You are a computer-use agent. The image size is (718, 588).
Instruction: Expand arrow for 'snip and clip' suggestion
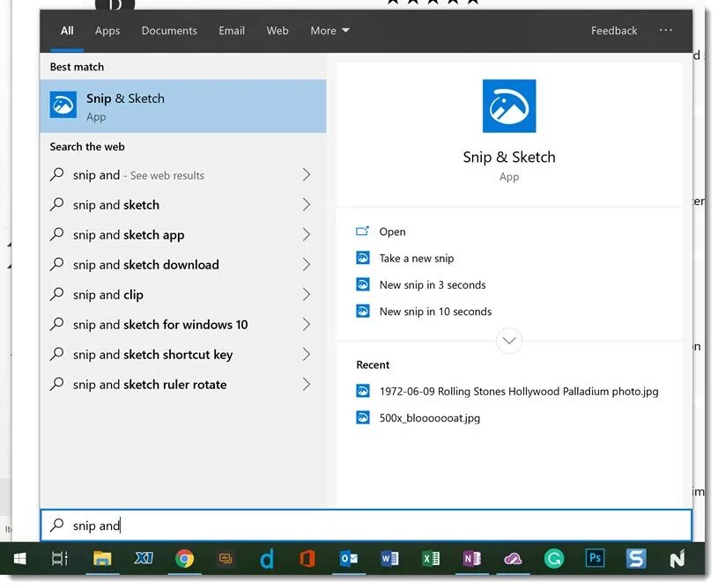(x=307, y=294)
